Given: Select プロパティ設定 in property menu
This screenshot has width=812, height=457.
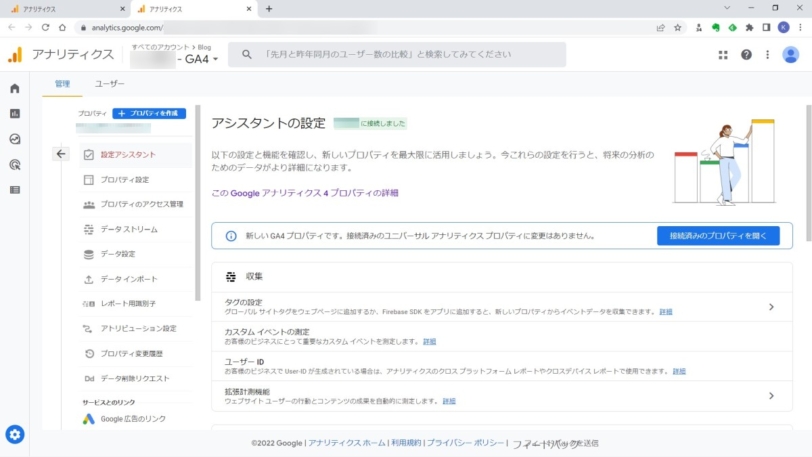Looking at the screenshot, I should click(135, 179).
